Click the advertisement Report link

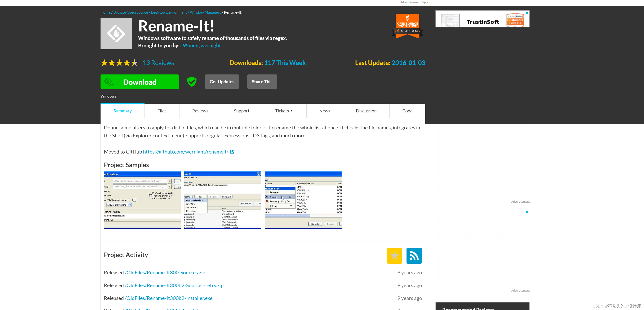425,2
